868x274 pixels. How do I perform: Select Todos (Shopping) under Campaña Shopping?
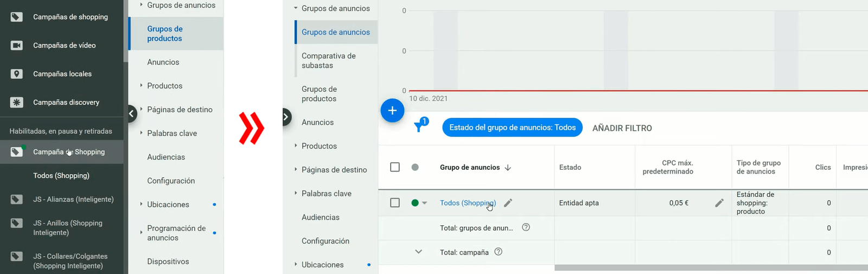click(x=61, y=176)
